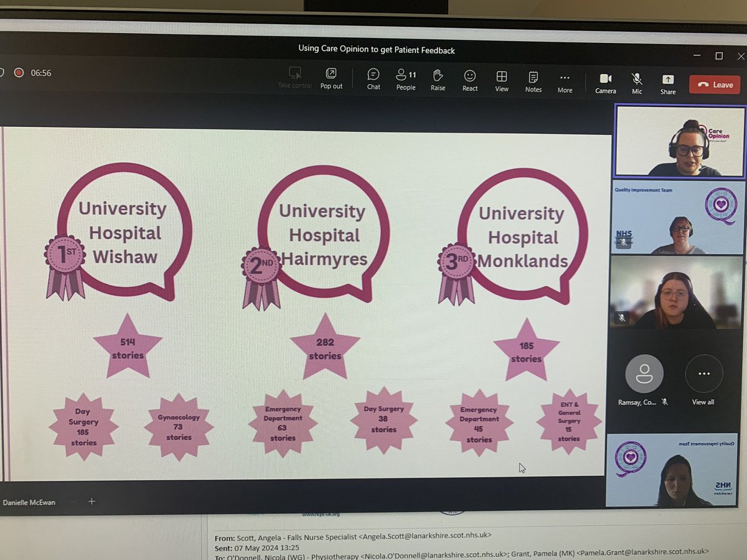The width and height of the screenshot is (747, 560).
Task: Select the Care Opinion presenter video tile
Action: pyautogui.click(x=679, y=142)
